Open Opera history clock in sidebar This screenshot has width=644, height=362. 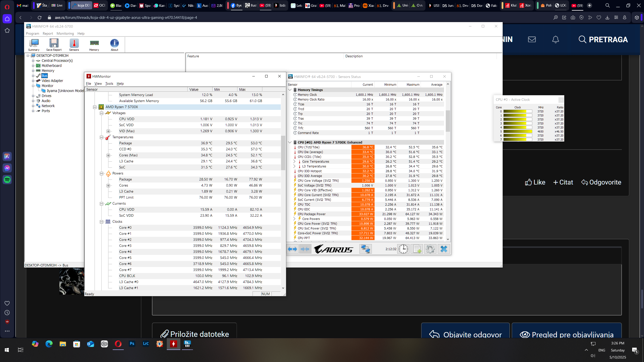[x=7, y=312]
